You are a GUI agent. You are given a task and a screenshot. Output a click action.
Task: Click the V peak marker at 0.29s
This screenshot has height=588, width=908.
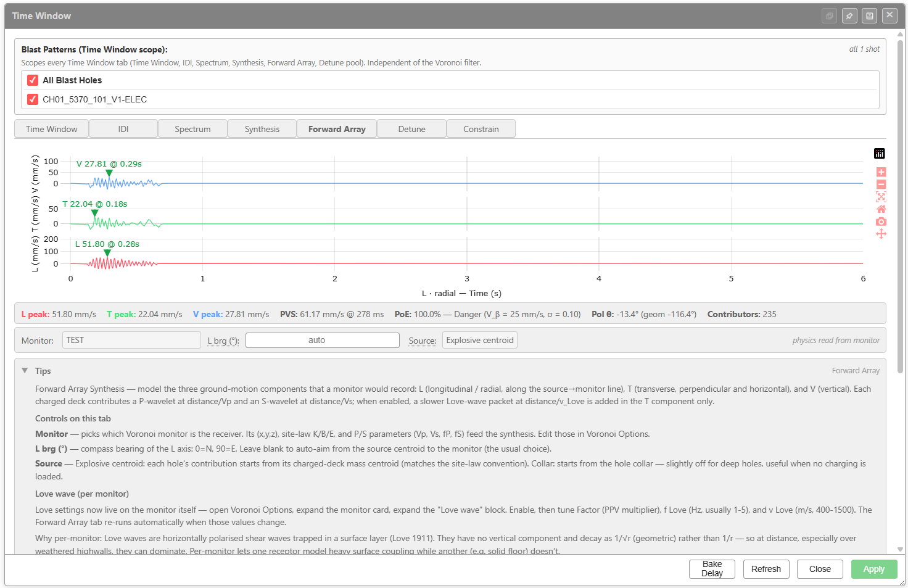click(x=109, y=173)
